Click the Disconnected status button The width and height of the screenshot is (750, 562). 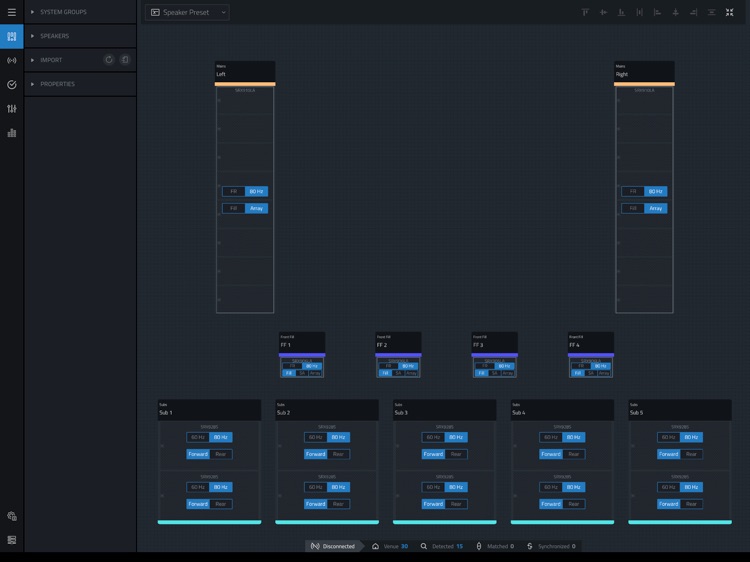pos(333,546)
